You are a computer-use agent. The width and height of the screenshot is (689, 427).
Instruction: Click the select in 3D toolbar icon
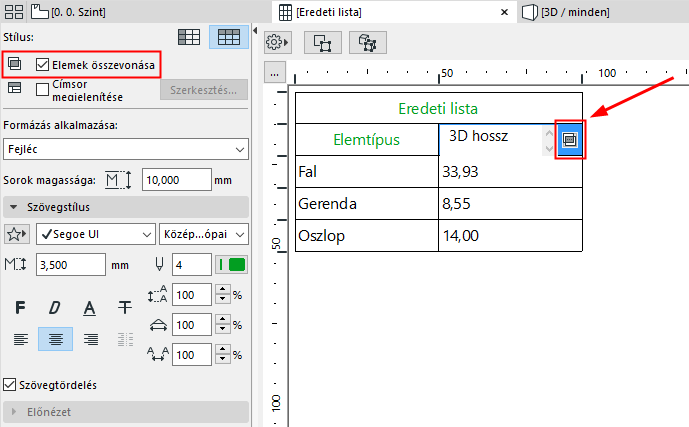368,43
